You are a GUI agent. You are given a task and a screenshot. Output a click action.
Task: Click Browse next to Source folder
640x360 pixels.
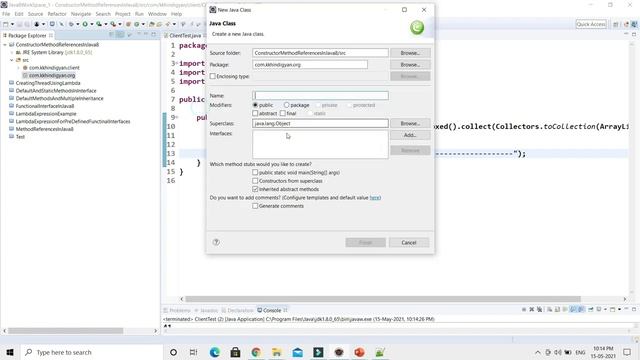[x=410, y=53]
